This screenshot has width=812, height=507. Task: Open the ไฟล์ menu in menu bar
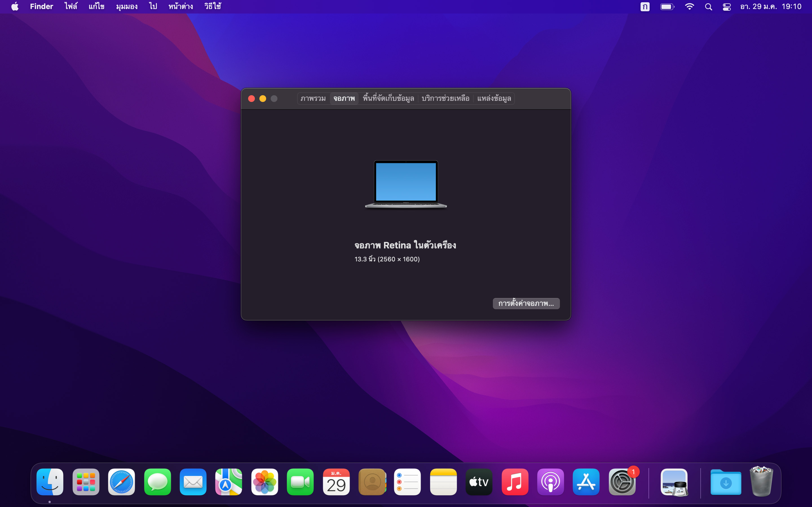[x=71, y=7]
